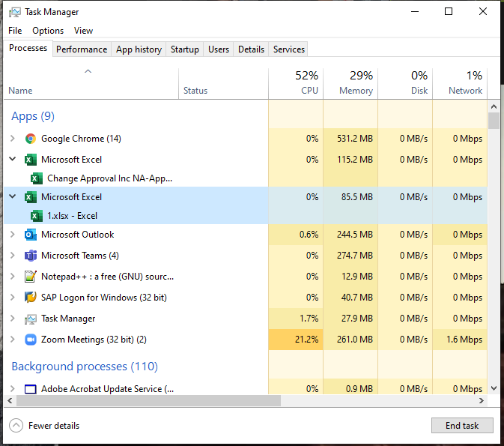Image resolution: width=504 pixels, height=446 pixels.
Task: Collapse the first Microsoft Excel group
Action: (12, 159)
